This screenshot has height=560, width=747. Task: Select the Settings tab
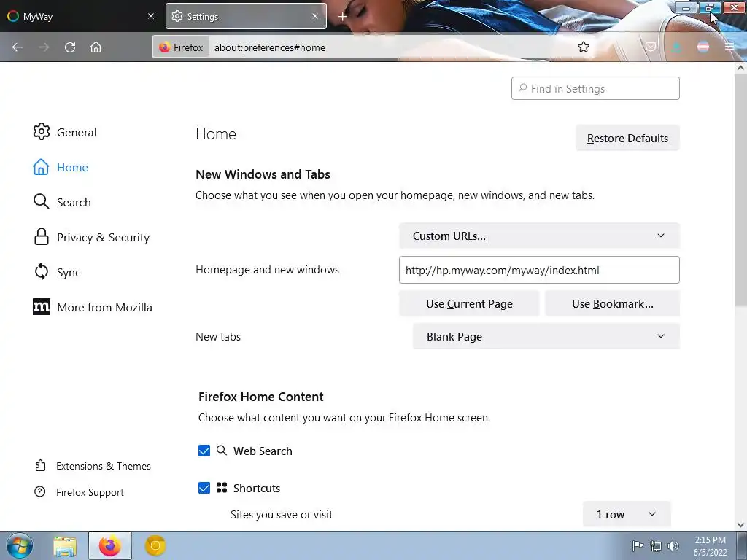pos(246,16)
